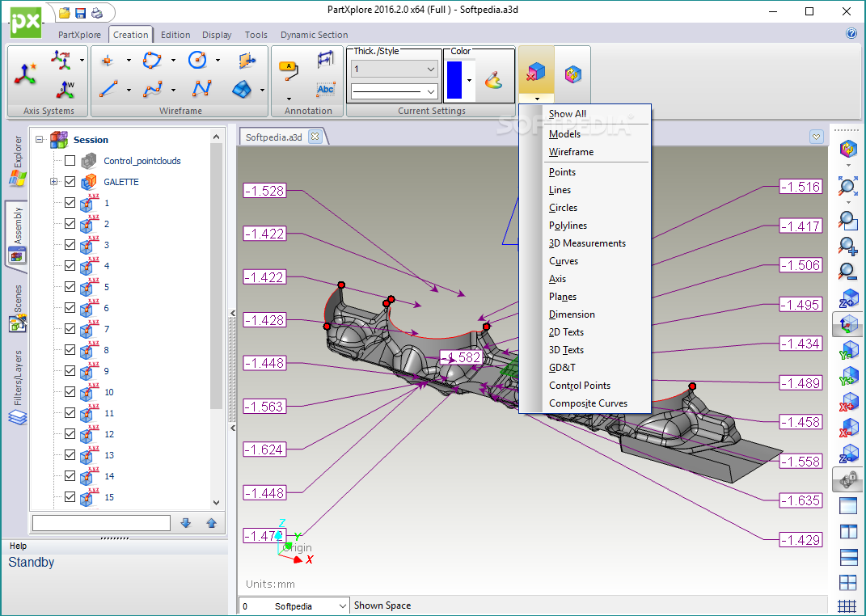This screenshot has height=616, width=866.
Task: Select the blue N-shaped curve tool
Action: click(201, 88)
